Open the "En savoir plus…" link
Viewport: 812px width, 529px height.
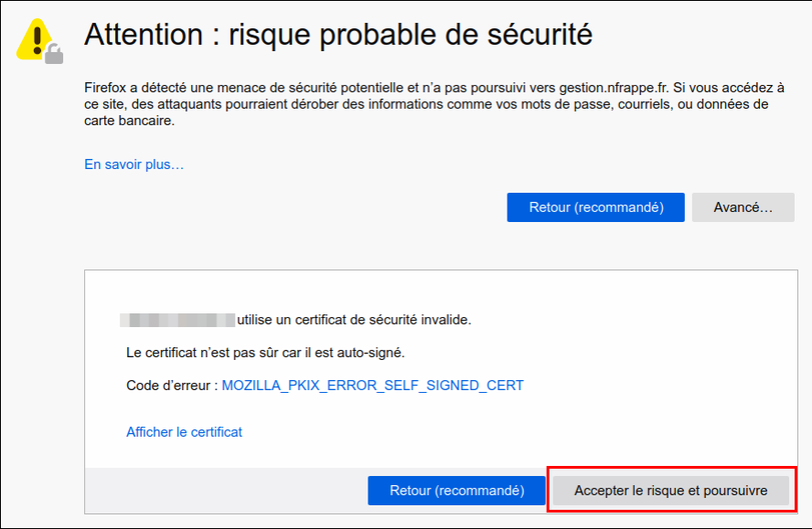pos(134,164)
